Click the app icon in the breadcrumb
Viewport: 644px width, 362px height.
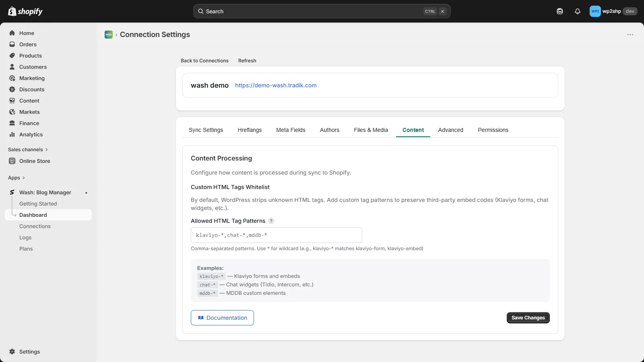109,35
